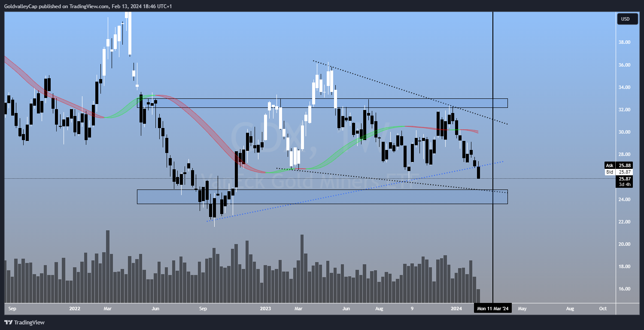This screenshot has width=644, height=330.
Task: Select the upper rectangle resistance zone near 32.50
Action: pos(322,103)
